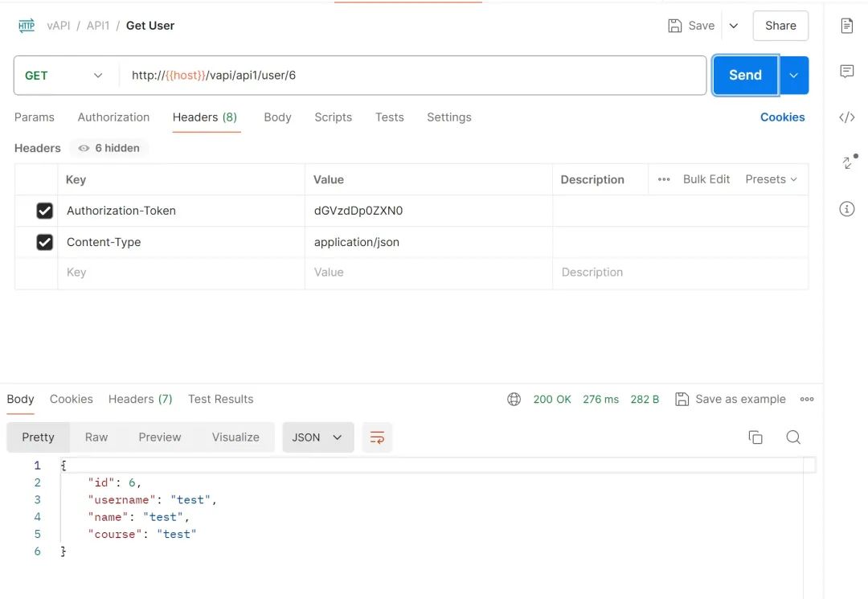This screenshot has width=868, height=599.
Task: Click the Save as example disk icon
Action: 682,399
